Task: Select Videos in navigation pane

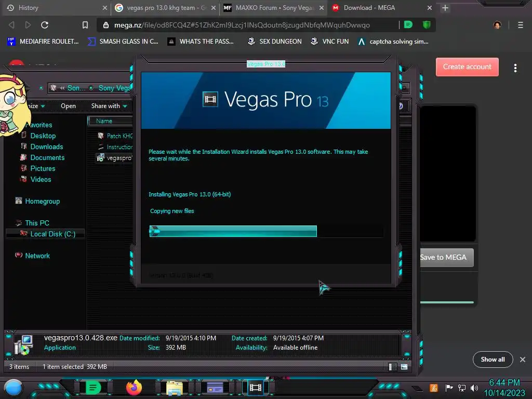Action: pos(41,179)
